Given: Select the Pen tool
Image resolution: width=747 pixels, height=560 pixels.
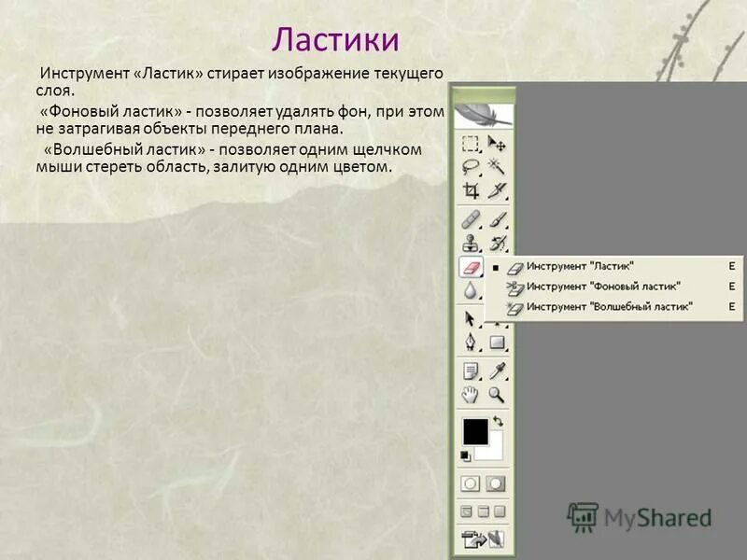Looking at the screenshot, I should tap(471, 342).
